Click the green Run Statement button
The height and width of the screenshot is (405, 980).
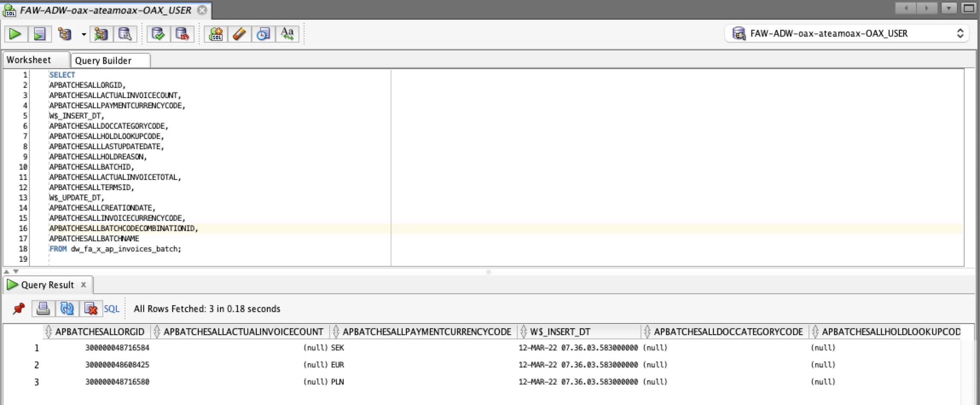click(15, 34)
